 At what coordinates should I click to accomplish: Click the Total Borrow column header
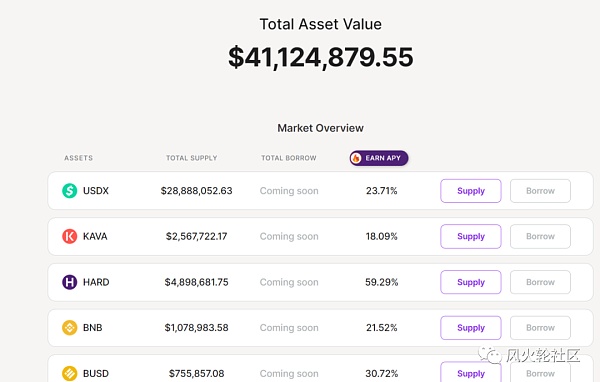tap(289, 158)
